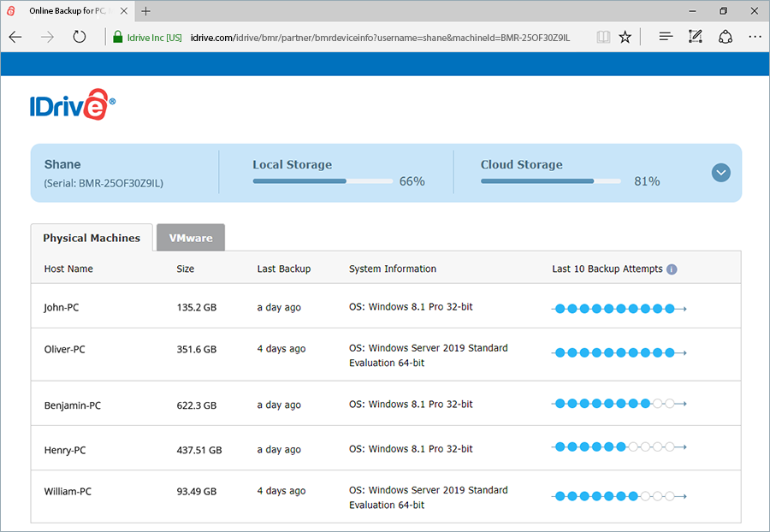The height and width of the screenshot is (532, 770).
Task: Open the info tooltip beside Last 10 Backup Attempts
Action: tap(672, 269)
